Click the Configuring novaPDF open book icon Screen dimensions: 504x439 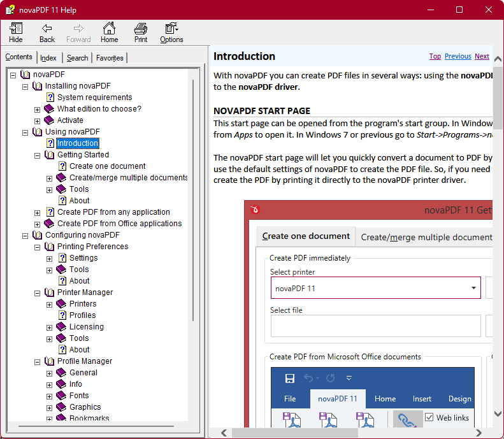point(38,235)
